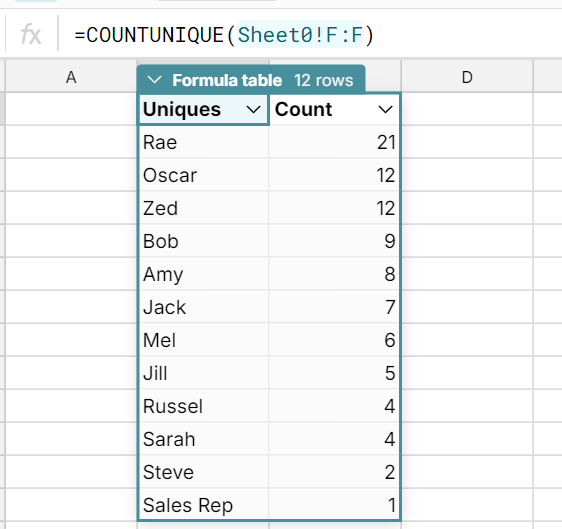Select the Russel cell
562x529 pixels.
coord(203,406)
